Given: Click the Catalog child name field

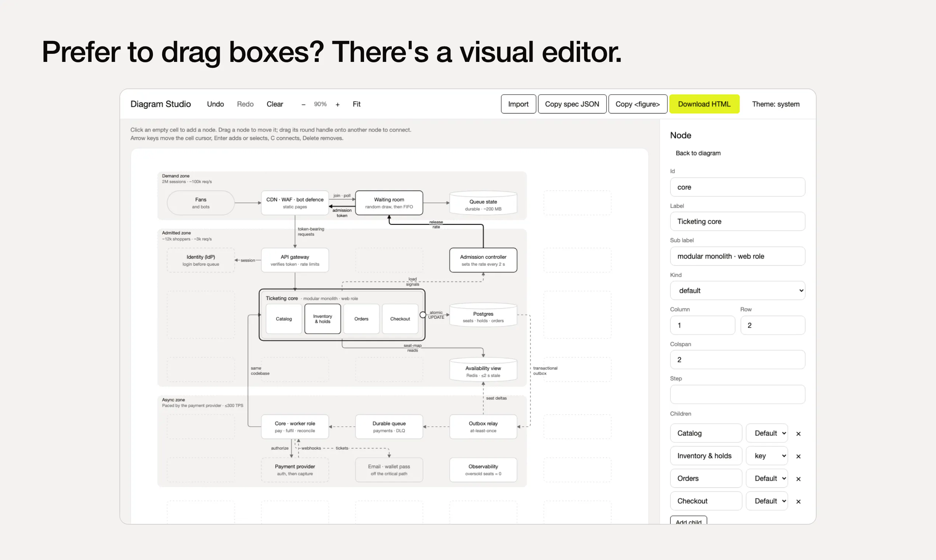Looking at the screenshot, I should [x=706, y=433].
